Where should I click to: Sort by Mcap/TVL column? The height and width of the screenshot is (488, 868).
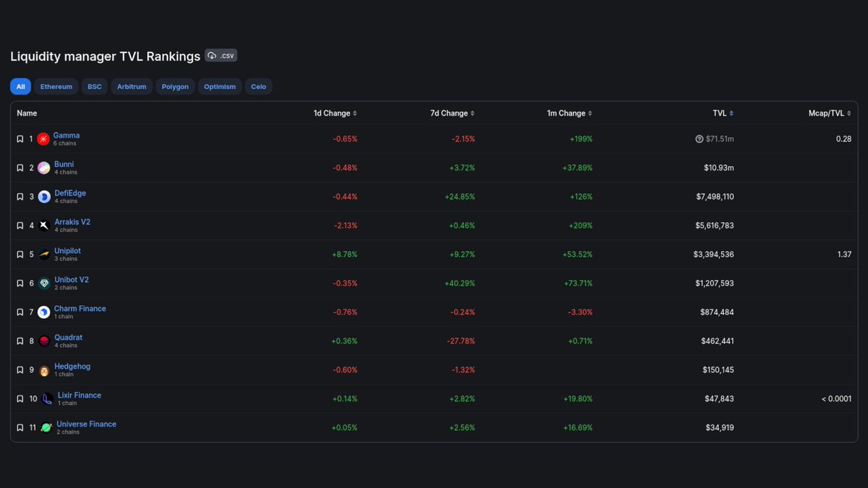[x=830, y=114]
